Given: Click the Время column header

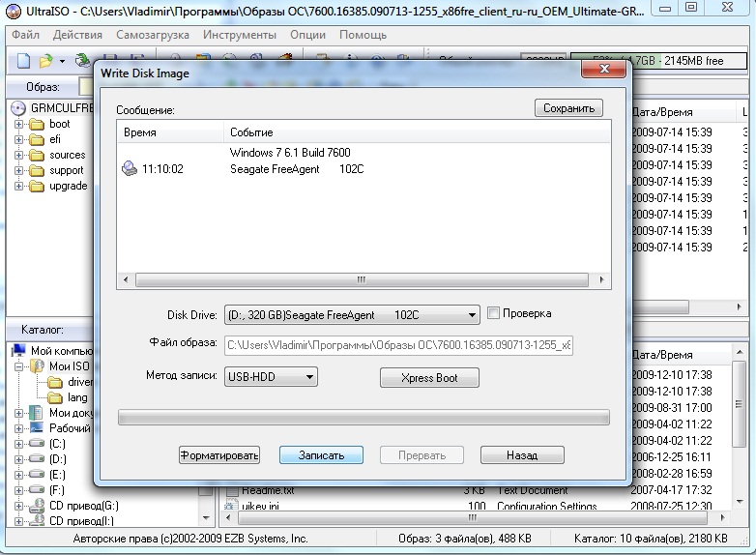Looking at the screenshot, I should (171, 132).
